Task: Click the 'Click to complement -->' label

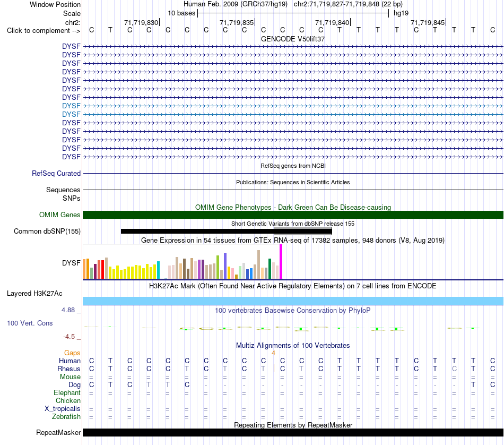Action: [x=44, y=31]
